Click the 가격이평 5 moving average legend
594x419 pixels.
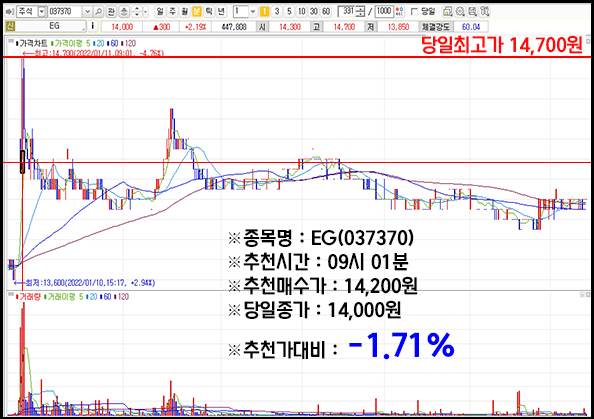[71, 44]
